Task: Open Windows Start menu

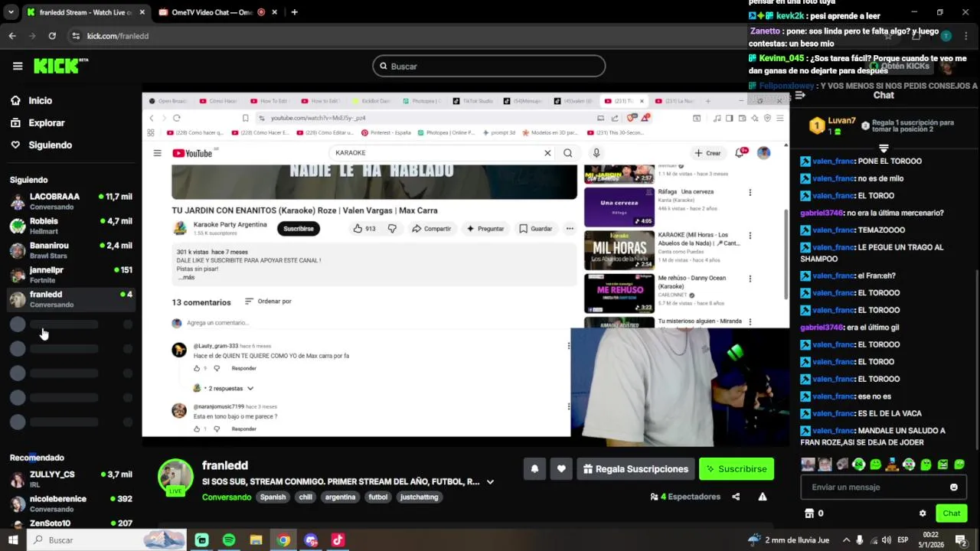Action: click(12, 540)
